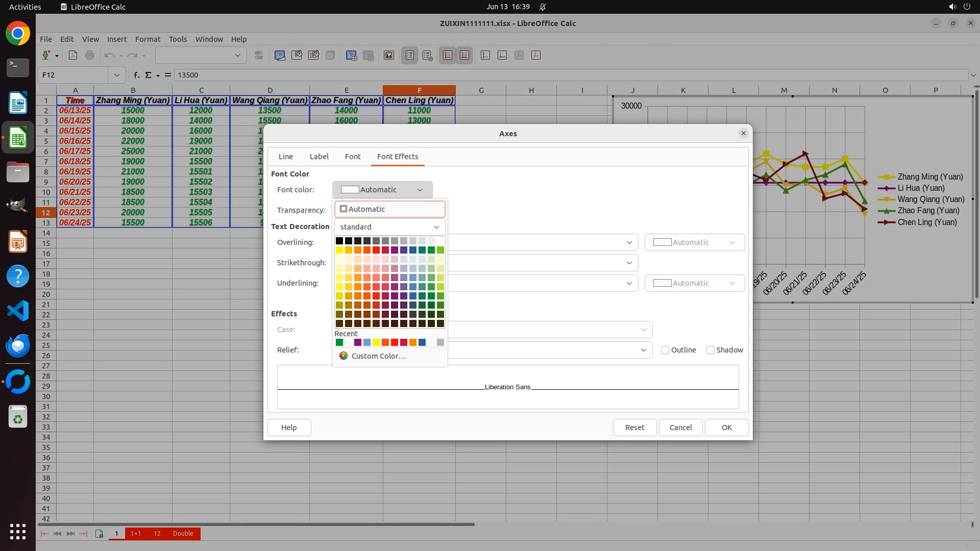This screenshot has height=551, width=980.
Task: Expand the Relief dropdown arrow
Action: click(643, 350)
